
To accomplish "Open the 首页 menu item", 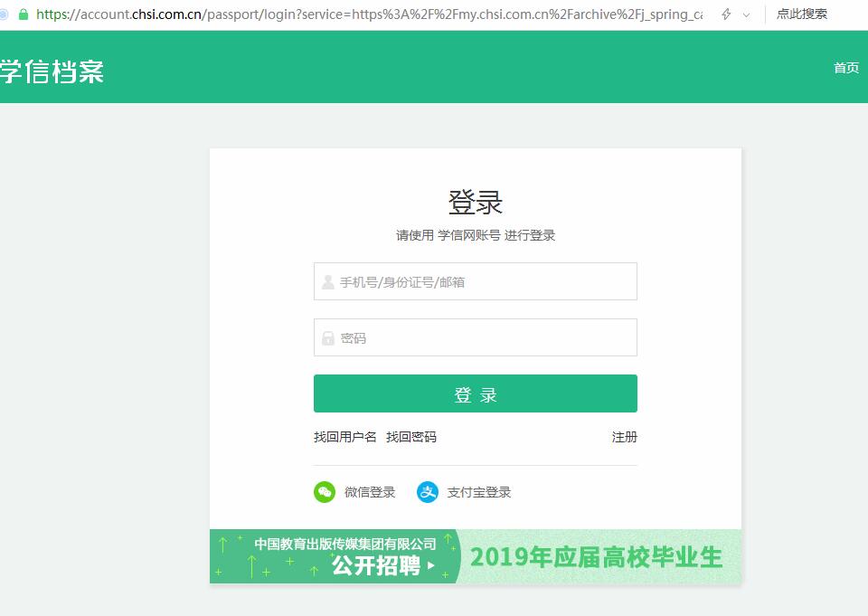I will click(846, 68).
